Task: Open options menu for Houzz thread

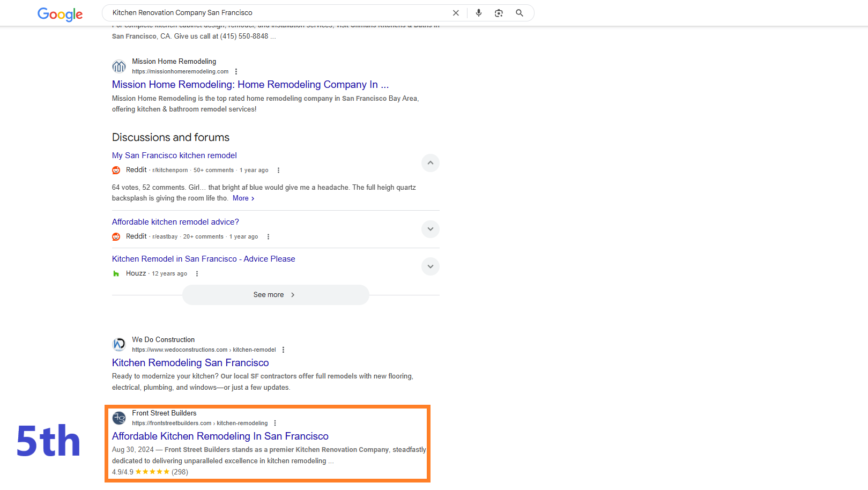Action: pos(197,274)
